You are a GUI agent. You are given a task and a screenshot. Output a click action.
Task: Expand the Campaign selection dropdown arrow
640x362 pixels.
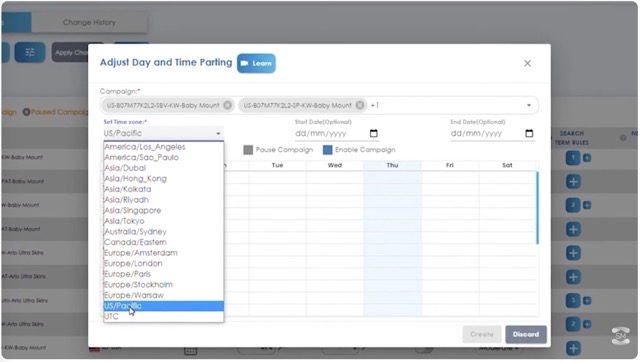[529, 105]
